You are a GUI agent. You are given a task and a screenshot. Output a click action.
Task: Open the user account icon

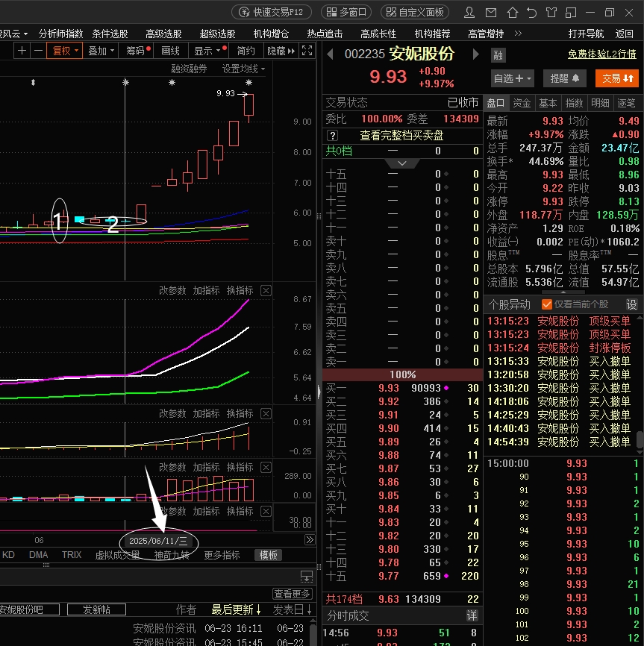coord(469,13)
